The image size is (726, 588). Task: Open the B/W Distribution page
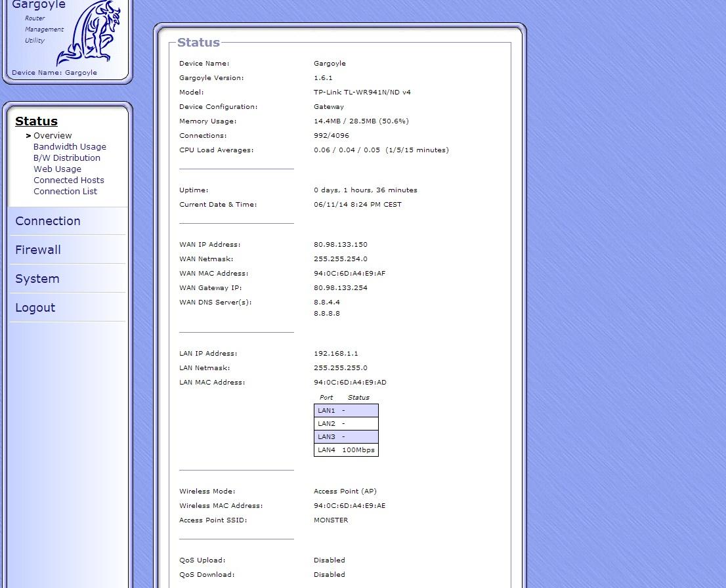(x=67, y=158)
